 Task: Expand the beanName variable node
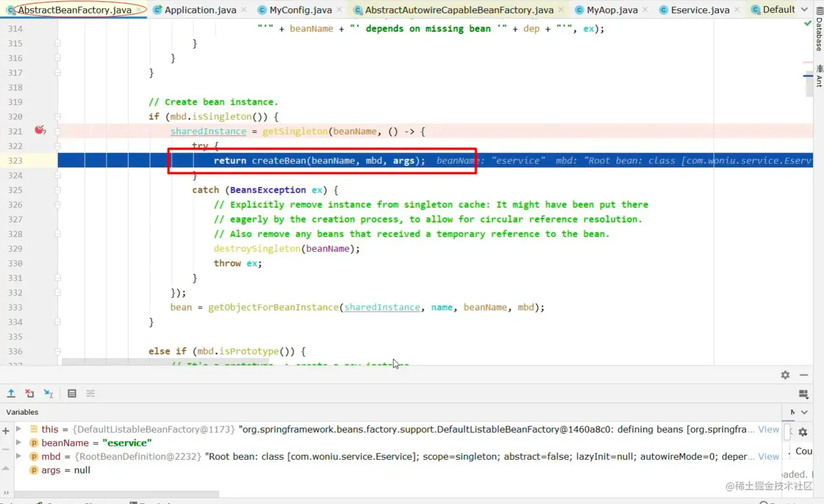coord(19,442)
